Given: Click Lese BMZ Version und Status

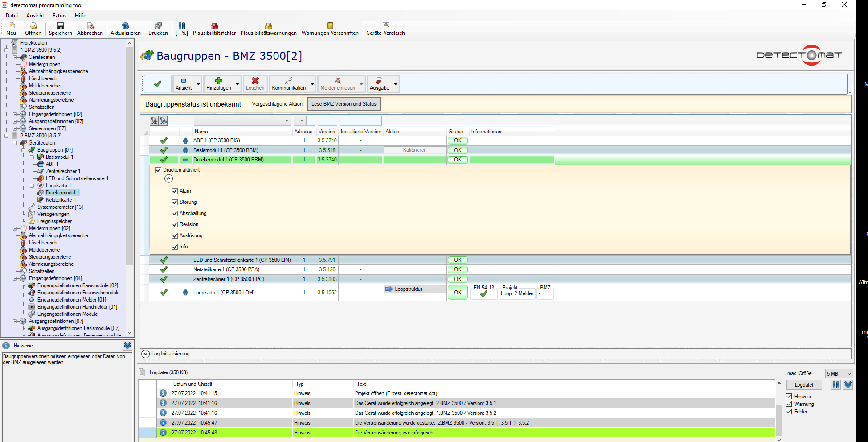Looking at the screenshot, I should [x=344, y=104].
